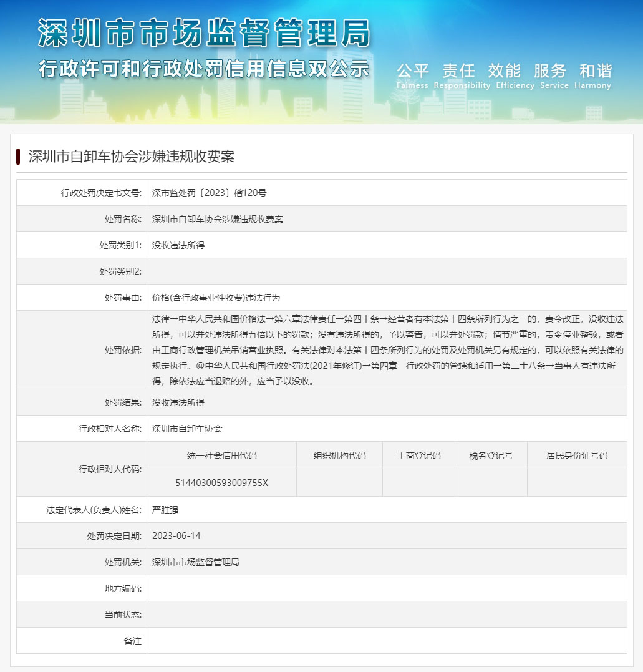643x672 pixels.
Task: Select document number 深市监处罚〔2023〕稽120号
Action: pos(209,193)
